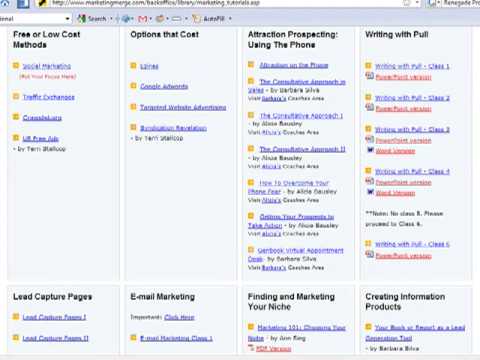Image resolution: width=480 pixels, height=360 pixels.
Task: Open Lead Capture Pages I link
Action: [x=54, y=317]
